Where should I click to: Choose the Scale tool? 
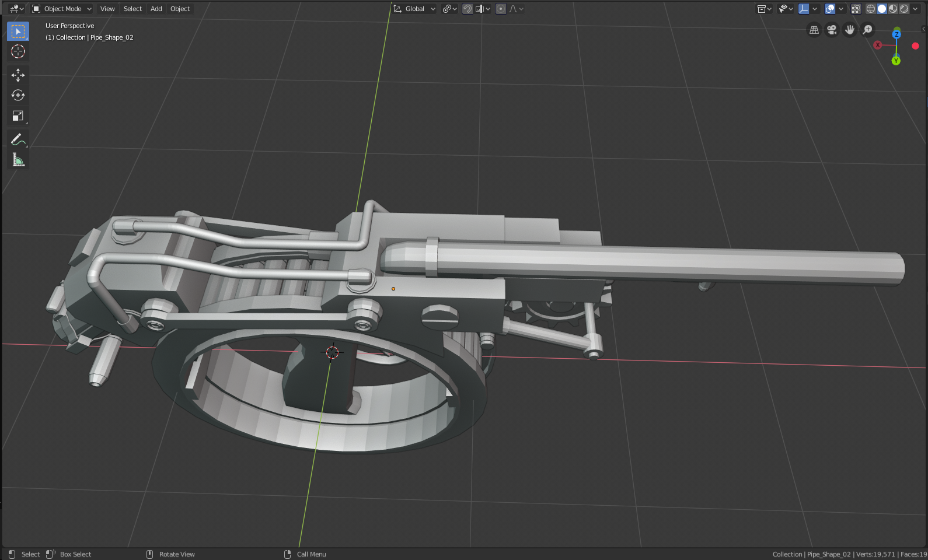pos(18,116)
